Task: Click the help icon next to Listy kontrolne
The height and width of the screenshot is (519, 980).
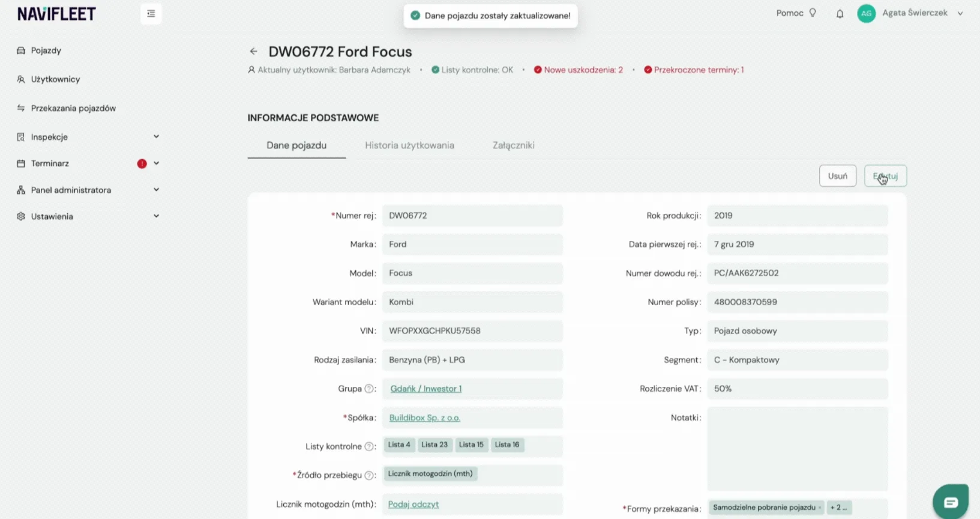Action: 369,446
